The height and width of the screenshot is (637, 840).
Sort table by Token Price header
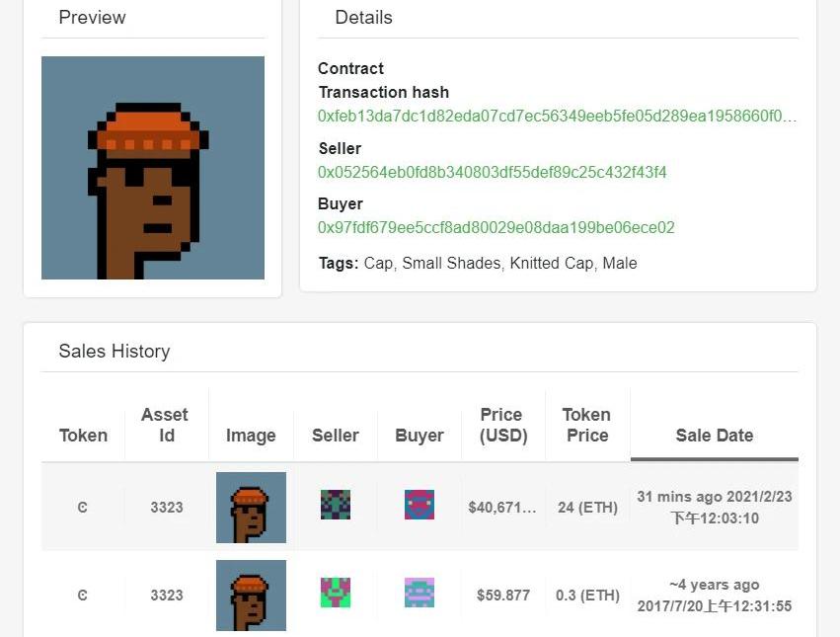coord(587,425)
